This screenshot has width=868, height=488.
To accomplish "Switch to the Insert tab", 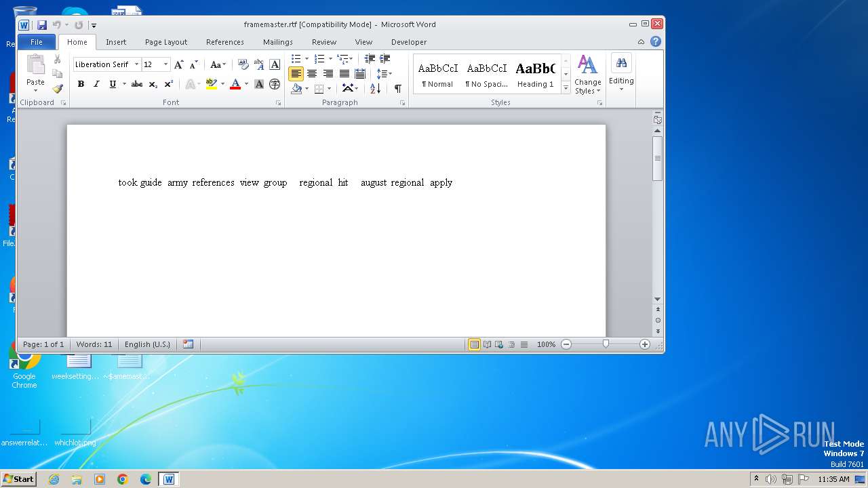I will (116, 42).
